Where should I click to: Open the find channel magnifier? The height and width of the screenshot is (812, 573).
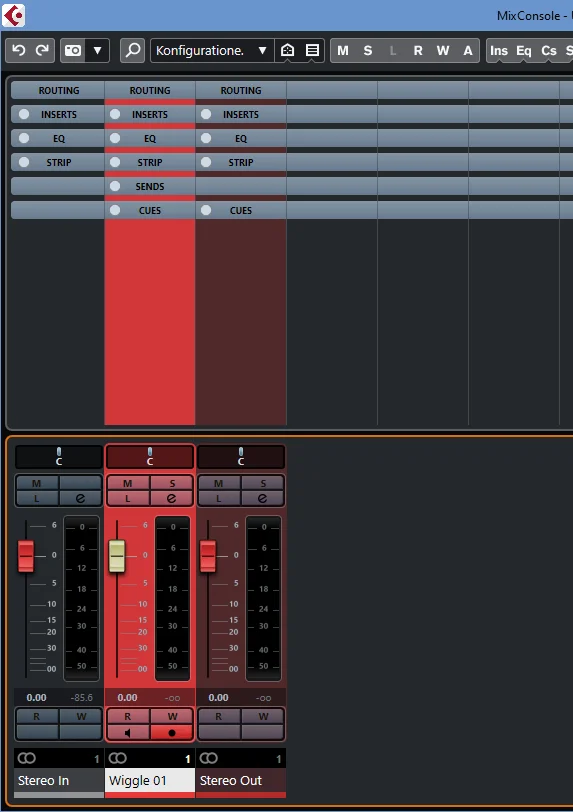pos(133,50)
